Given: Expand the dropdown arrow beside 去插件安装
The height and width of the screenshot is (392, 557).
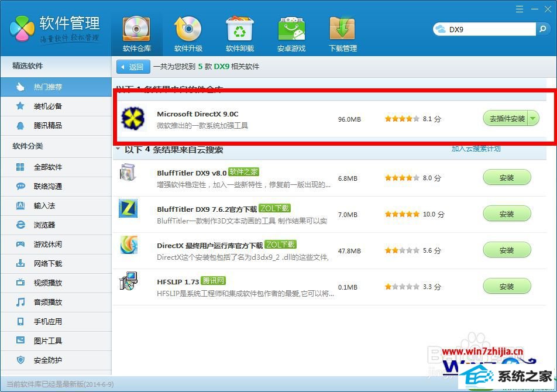Looking at the screenshot, I should click(533, 119).
